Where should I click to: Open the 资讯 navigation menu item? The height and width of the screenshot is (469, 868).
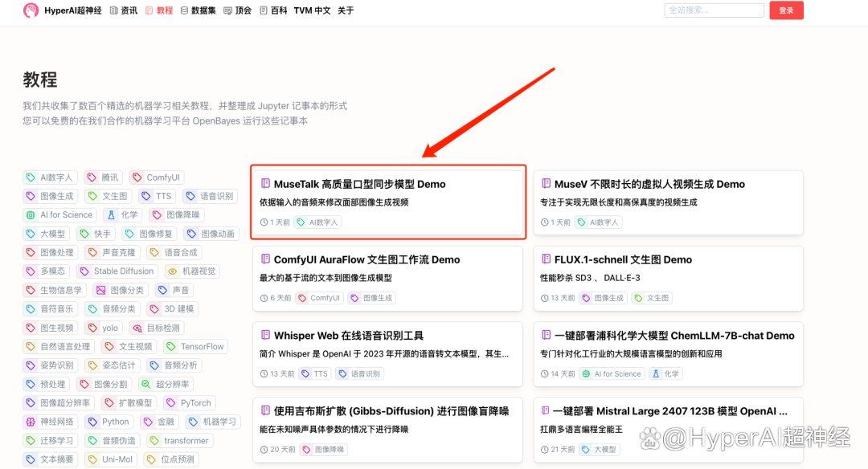(x=124, y=10)
